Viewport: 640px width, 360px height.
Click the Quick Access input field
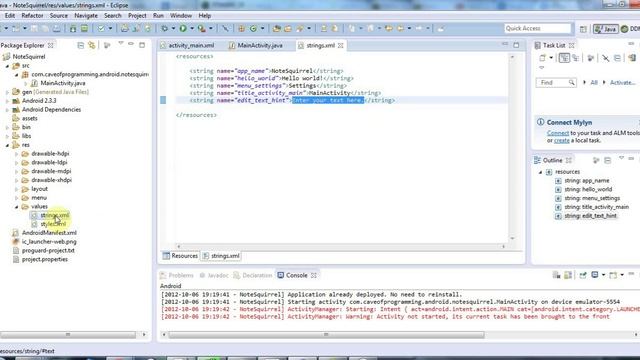tap(538, 28)
